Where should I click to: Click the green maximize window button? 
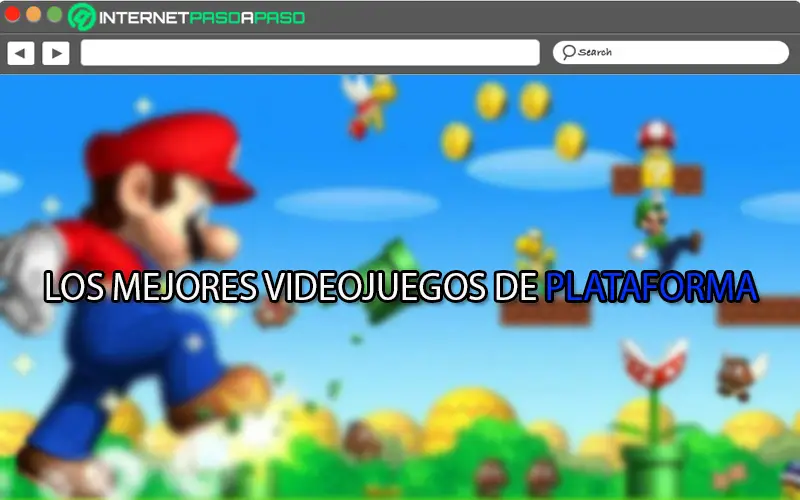coord(55,14)
